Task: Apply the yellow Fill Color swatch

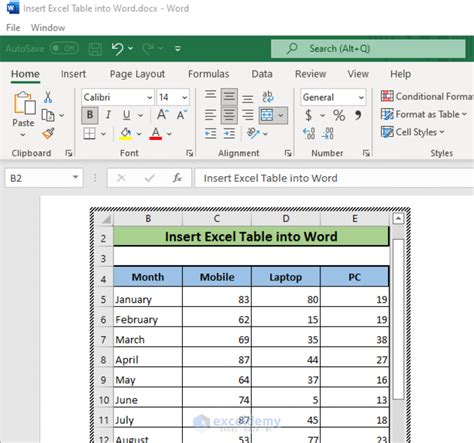Action: pos(126,134)
